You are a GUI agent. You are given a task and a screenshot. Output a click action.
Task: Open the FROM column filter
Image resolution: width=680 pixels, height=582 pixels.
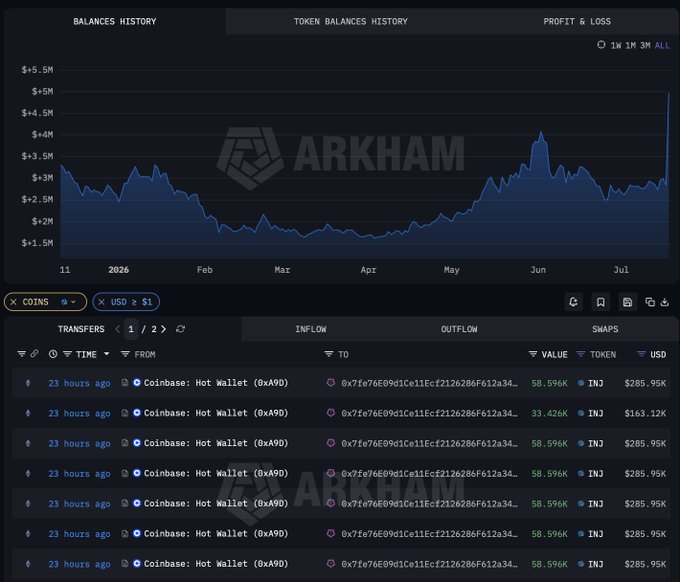(125, 354)
